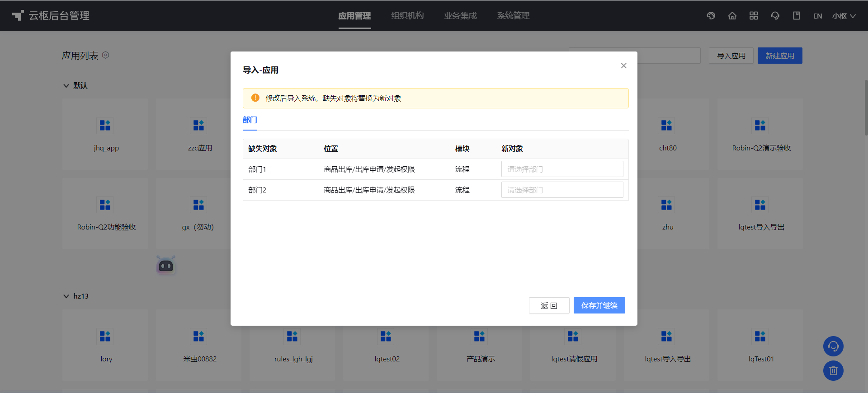Click 返回 button in dialog
The width and height of the screenshot is (868, 393).
click(x=549, y=305)
